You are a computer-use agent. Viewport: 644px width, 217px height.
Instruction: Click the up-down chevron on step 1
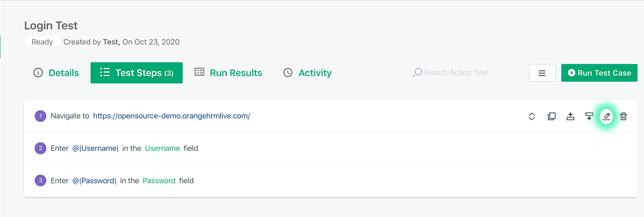tap(532, 116)
